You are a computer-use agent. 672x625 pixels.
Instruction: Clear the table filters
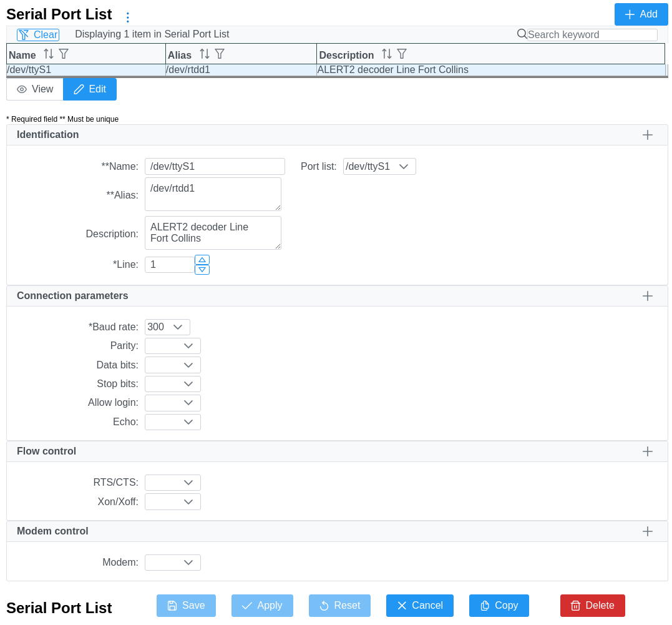38,35
